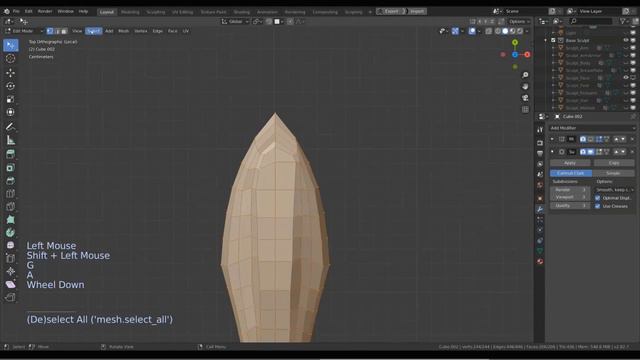The width and height of the screenshot is (640, 360).
Task: Select the Cursor tool
Action: [11, 59]
